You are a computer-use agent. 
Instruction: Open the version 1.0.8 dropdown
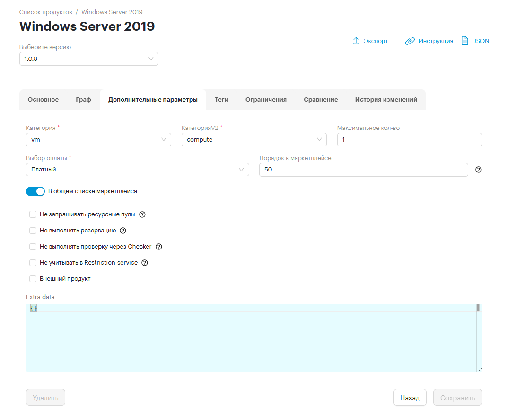(89, 59)
